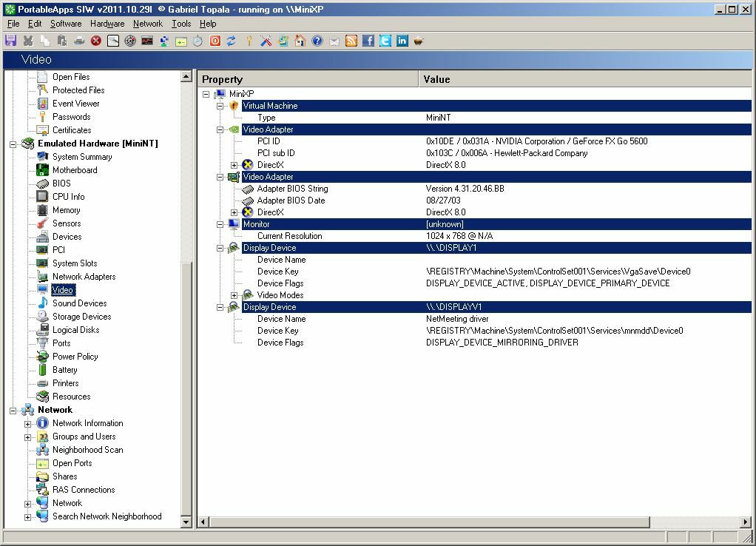Select CPU Info in the sidebar

click(x=69, y=197)
